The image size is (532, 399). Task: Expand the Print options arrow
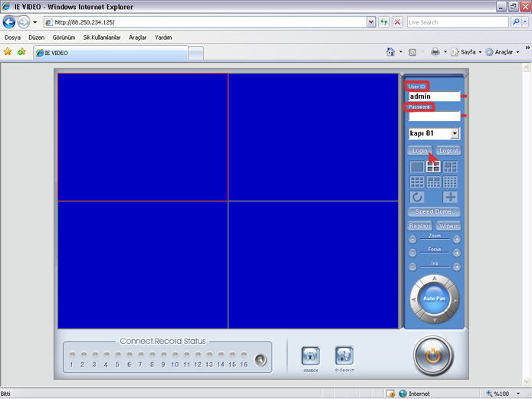445,52
